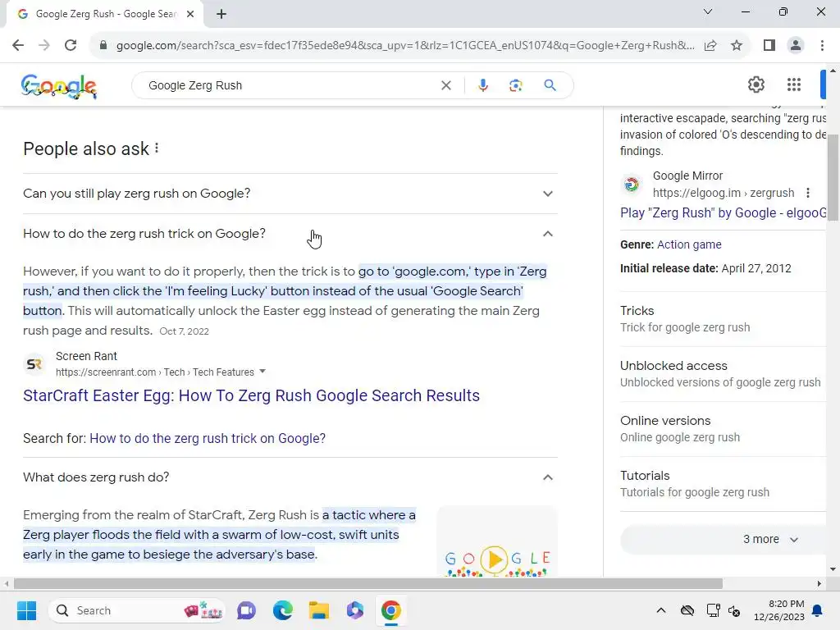Image resolution: width=840 pixels, height=630 pixels.
Task: Clear the search box text
Action: tap(445, 85)
